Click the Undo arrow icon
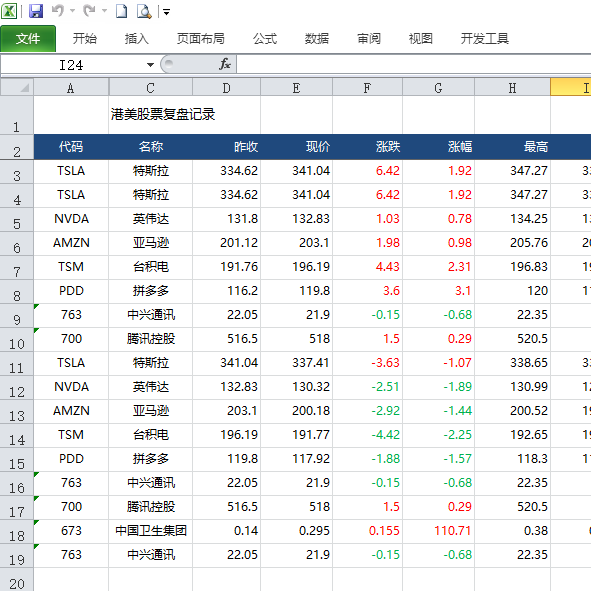The image size is (591, 591). (x=58, y=11)
